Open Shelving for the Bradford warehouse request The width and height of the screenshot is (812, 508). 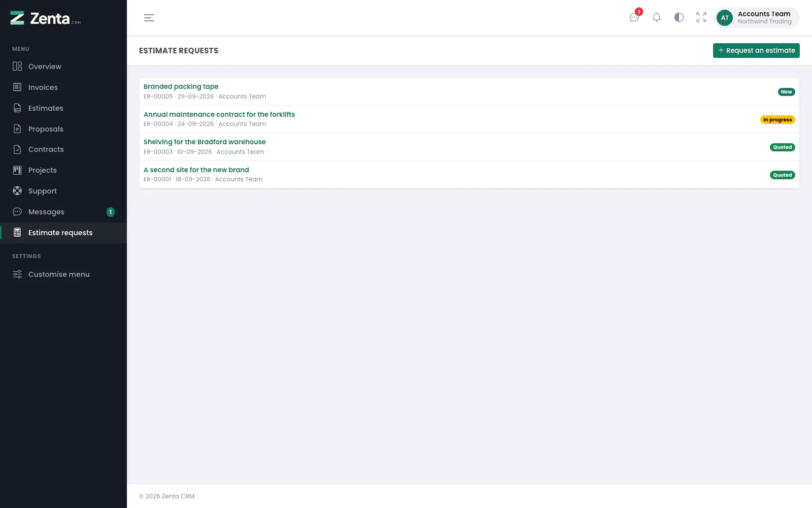click(x=205, y=142)
